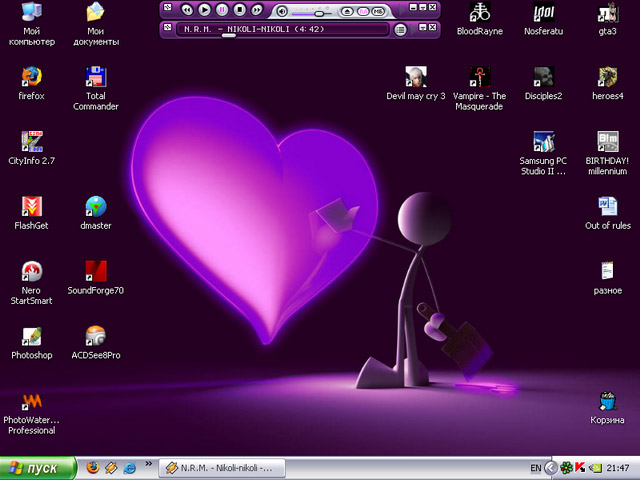Launch Firefox from the quick launch bar
640x480 pixels.
[x=93, y=467]
